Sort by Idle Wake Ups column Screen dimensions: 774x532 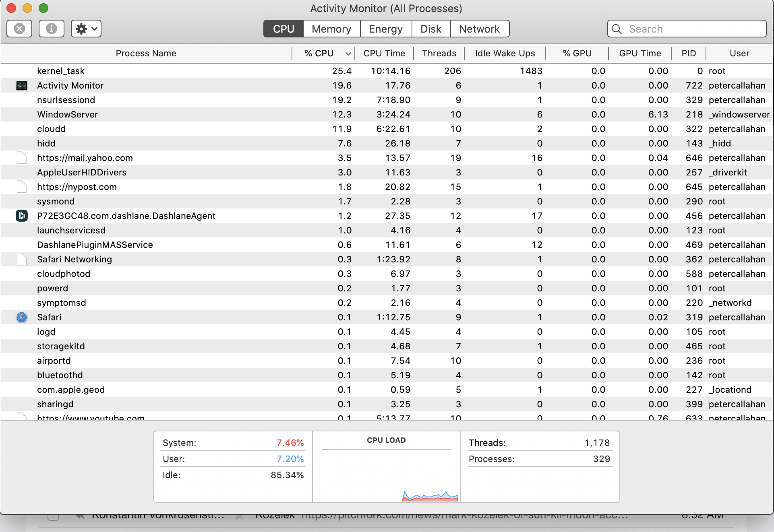click(505, 53)
